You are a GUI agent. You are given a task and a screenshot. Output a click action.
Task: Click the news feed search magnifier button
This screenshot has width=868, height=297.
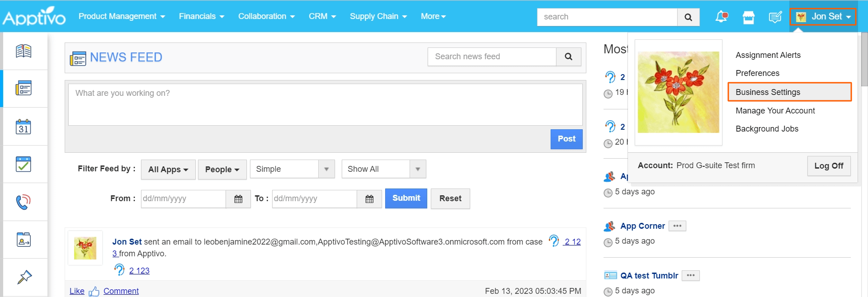(x=568, y=57)
